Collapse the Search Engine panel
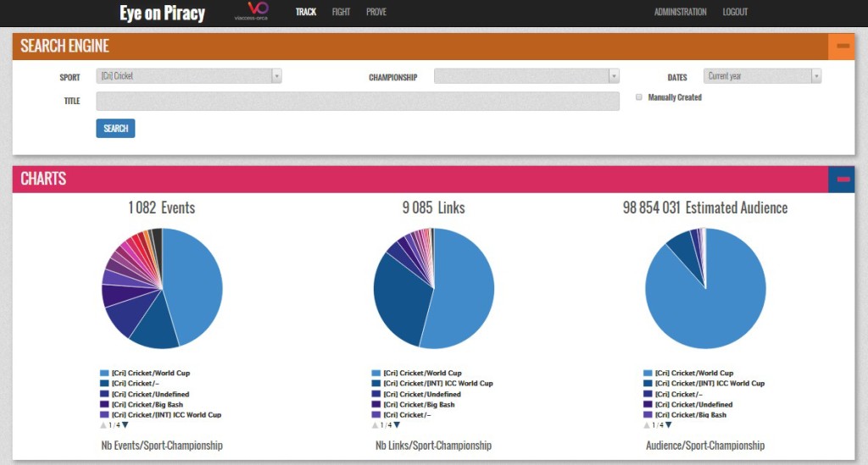This screenshot has width=868, height=465. coord(842,47)
